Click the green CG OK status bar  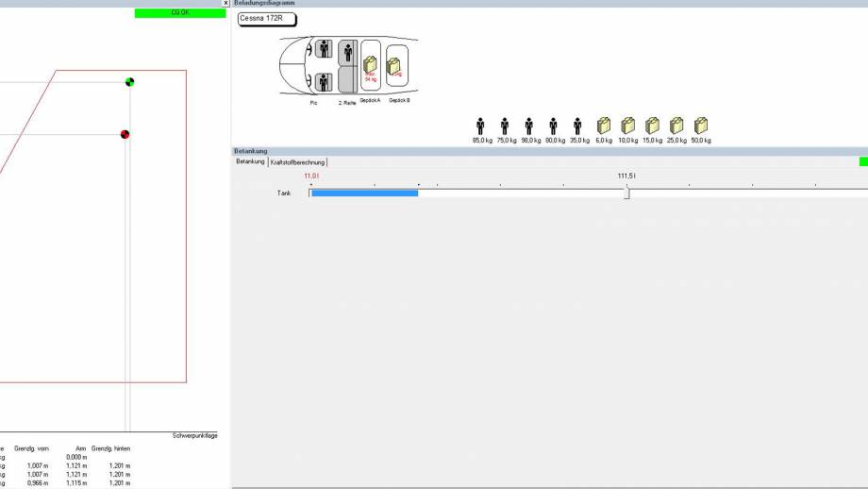click(x=180, y=12)
